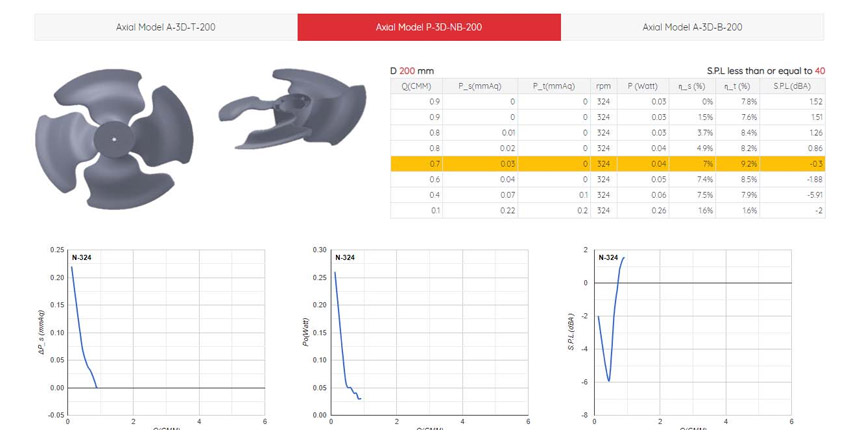This screenshot has width=864, height=439.
Task: Click the P (Watt) column header
Action: pyautogui.click(x=642, y=86)
